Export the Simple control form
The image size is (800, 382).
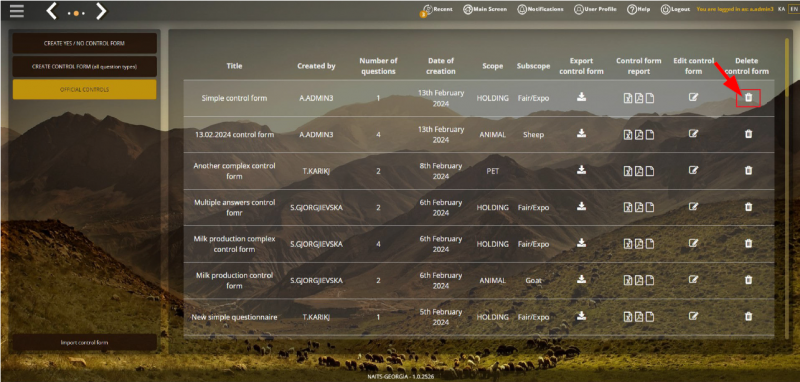581,97
